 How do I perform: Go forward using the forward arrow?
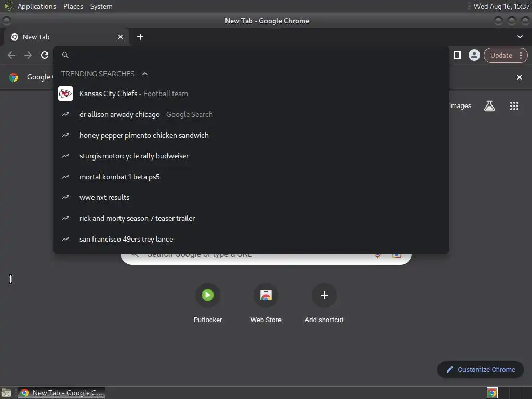[x=28, y=55]
